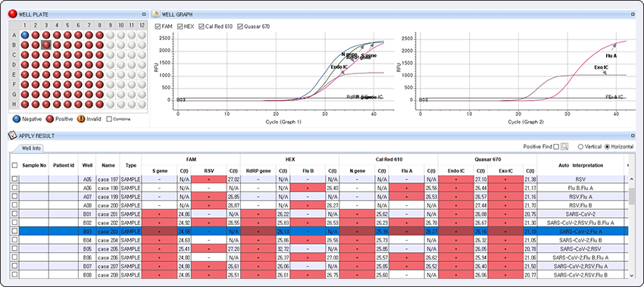
Task: Tick the Positive Find checkbox
Action: pyautogui.click(x=555, y=147)
